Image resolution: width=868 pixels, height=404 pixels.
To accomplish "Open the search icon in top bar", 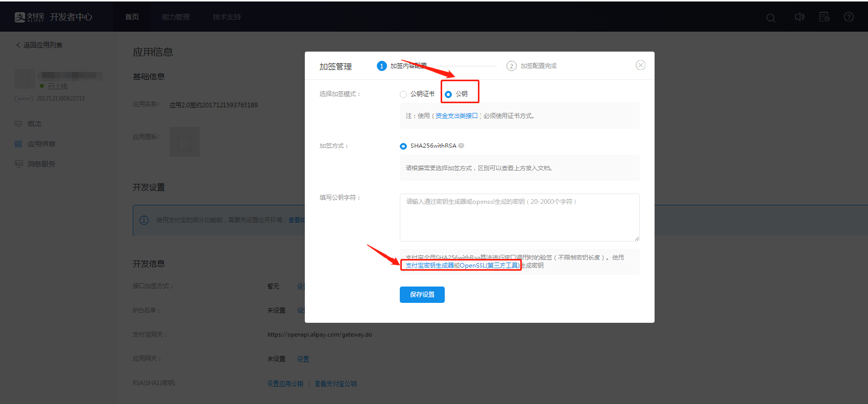I will click(771, 18).
